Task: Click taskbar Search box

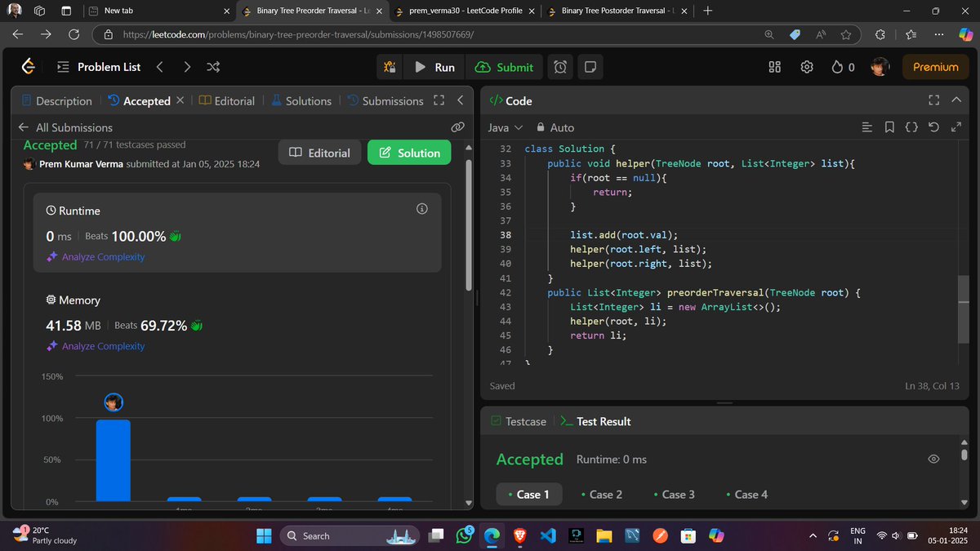Action: 351,535
